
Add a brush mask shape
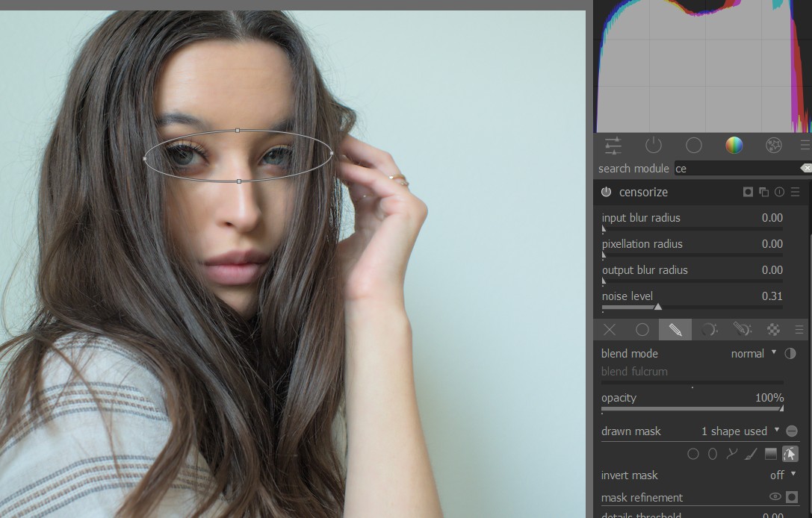click(751, 454)
